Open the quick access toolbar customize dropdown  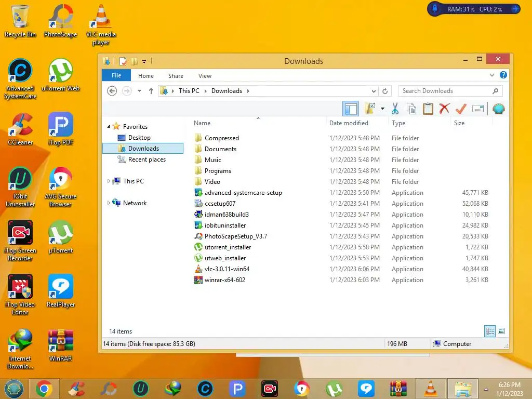144,62
